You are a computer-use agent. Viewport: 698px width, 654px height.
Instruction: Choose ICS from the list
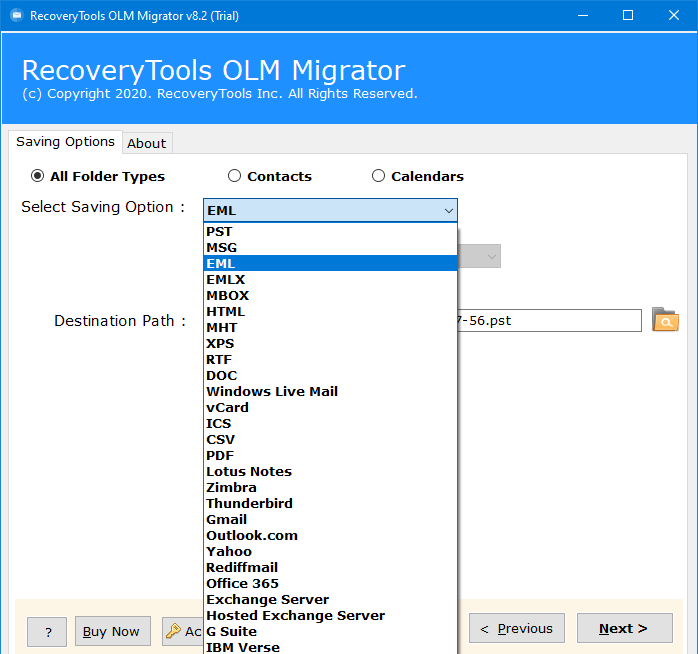[330, 424]
